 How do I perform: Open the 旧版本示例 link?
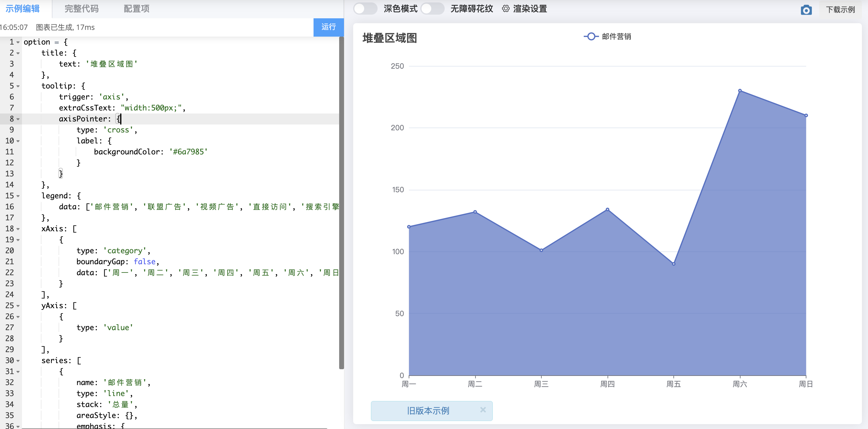pos(428,410)
